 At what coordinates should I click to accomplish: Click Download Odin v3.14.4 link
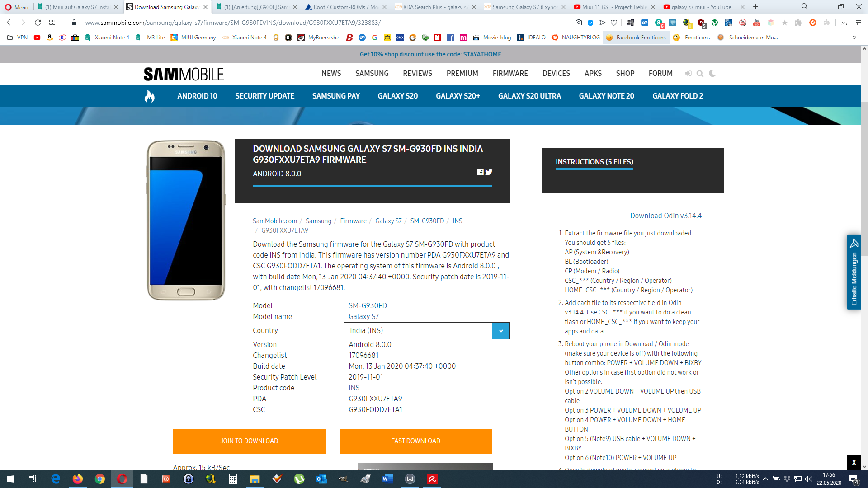(666, 216)
